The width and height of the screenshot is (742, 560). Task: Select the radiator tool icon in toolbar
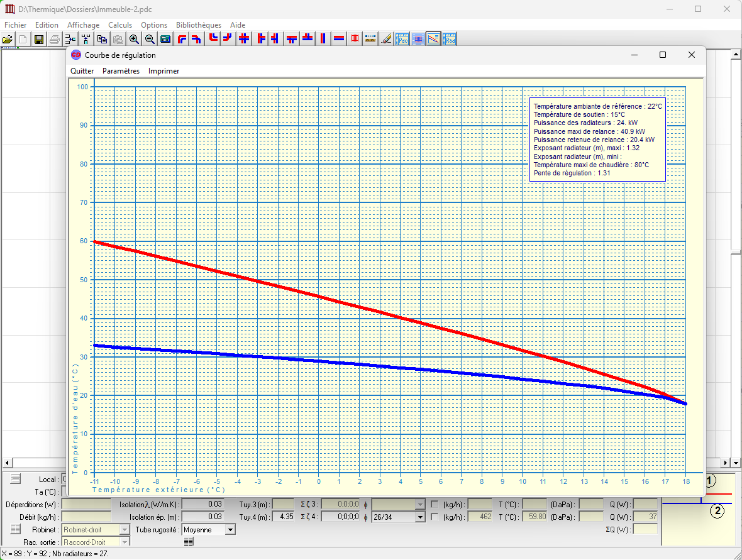pos(355,39)
